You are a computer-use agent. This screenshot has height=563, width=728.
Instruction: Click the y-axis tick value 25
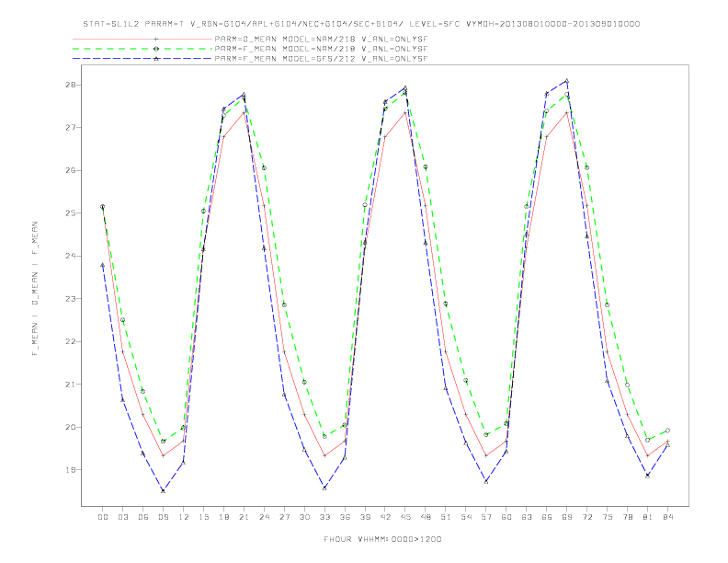pyautogui.click(x=71, y=213)
